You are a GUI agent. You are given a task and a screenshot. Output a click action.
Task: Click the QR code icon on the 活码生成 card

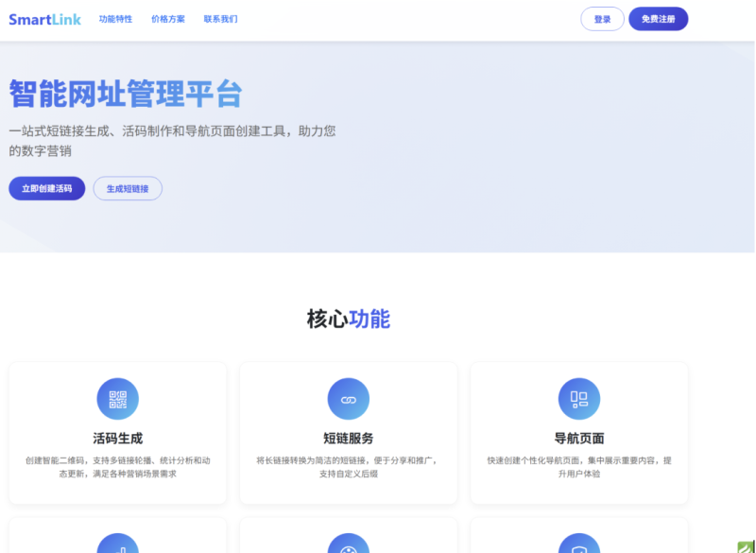[117, 398]
